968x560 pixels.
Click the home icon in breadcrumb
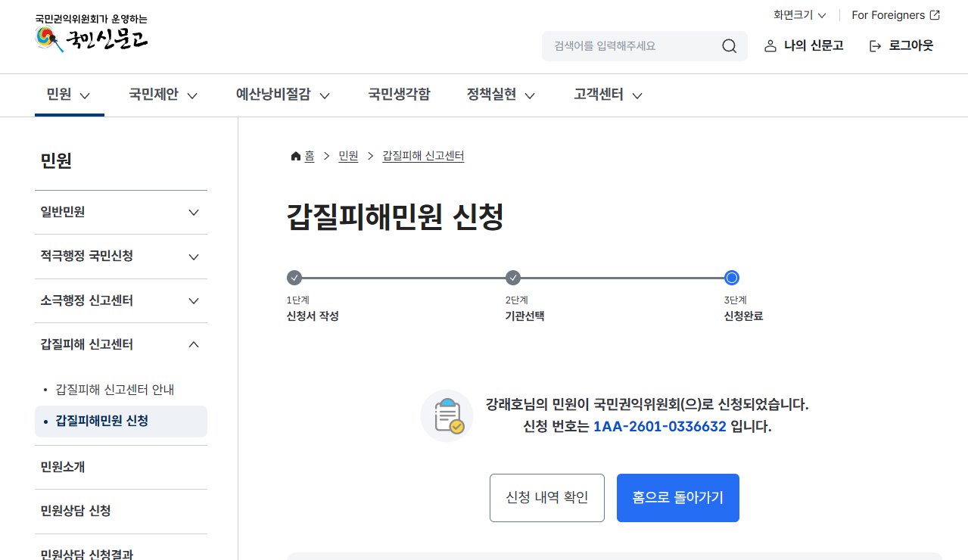[x=295, y=156]
